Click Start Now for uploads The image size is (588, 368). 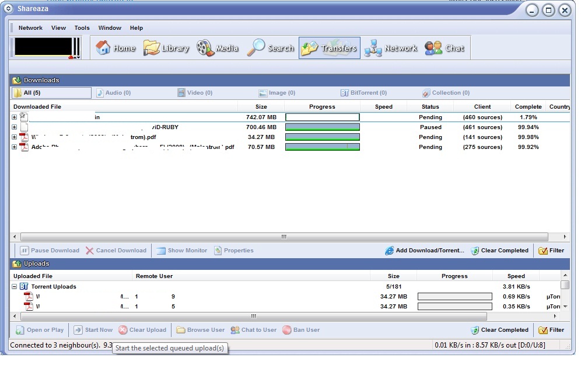tap(93, 329)
